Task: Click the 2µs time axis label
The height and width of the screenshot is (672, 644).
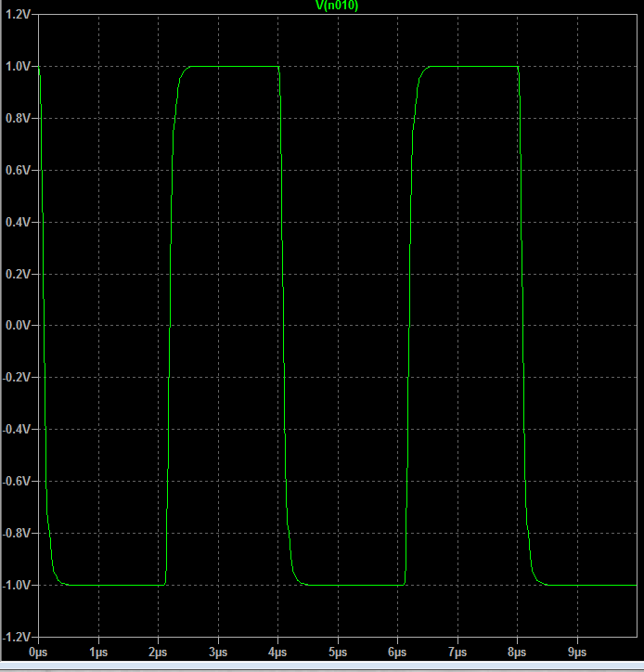Action: [158, 653]
